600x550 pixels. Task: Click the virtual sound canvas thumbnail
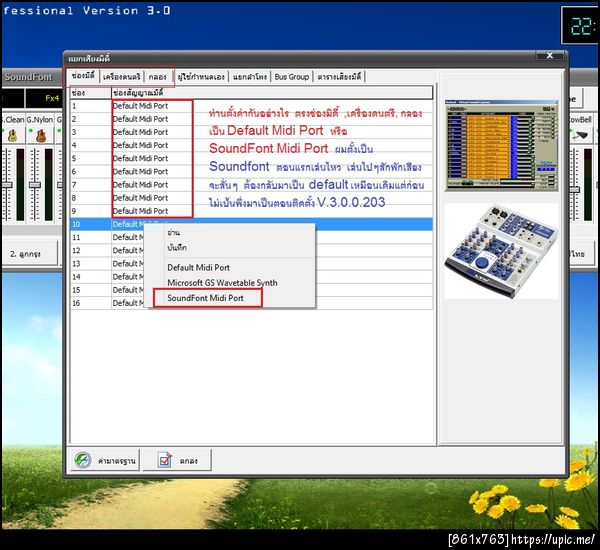pyautogui.click(x=501, y=145)
